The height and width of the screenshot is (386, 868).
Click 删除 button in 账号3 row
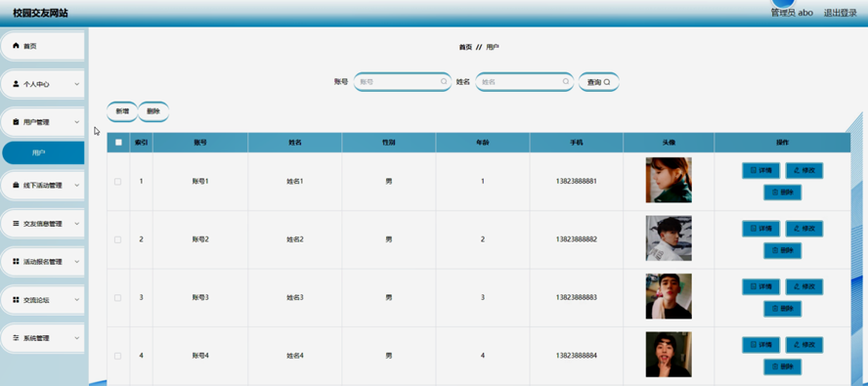pos(782,309)
